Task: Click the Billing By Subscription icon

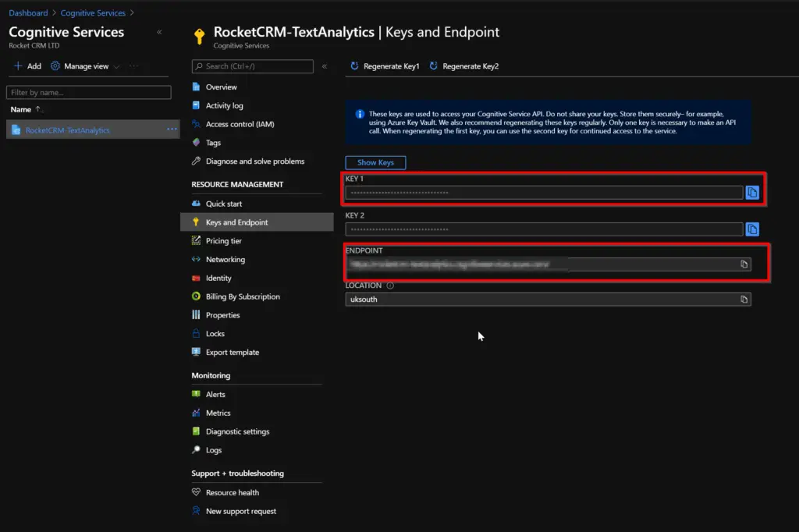Action: tap(196, 296)
